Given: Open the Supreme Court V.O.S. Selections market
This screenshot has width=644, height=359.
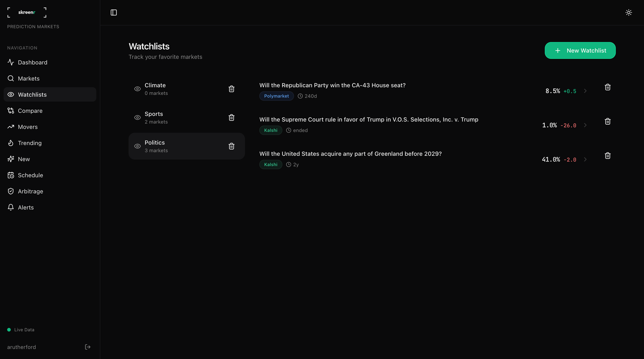Looking at the screenshot, I should 369,119.
